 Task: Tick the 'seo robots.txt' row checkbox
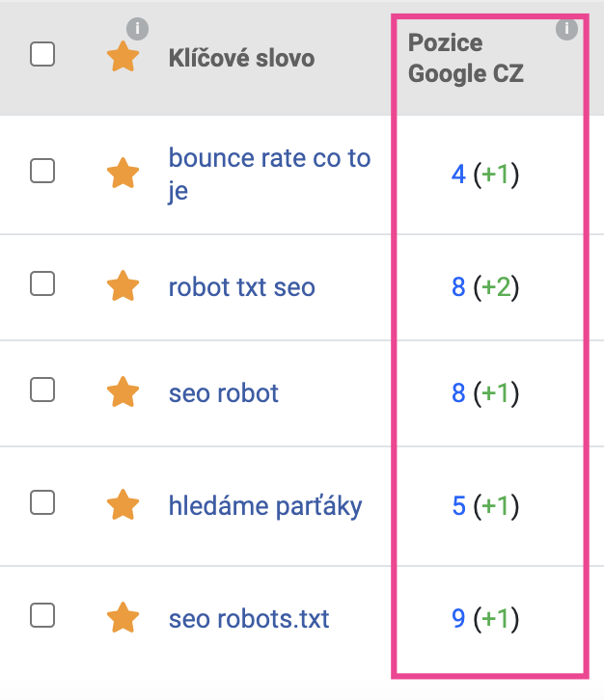pyautogui.click(x=42, y=615)
